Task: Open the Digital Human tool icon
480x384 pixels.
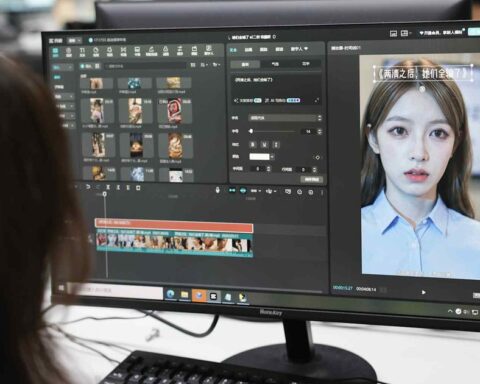Action: tap(209, 50)
